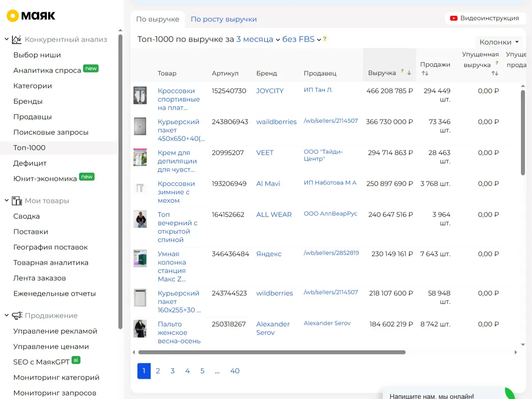Switch to the По росту выручки tab
Screen dimensions: 532x399
(x=224, y=19)
